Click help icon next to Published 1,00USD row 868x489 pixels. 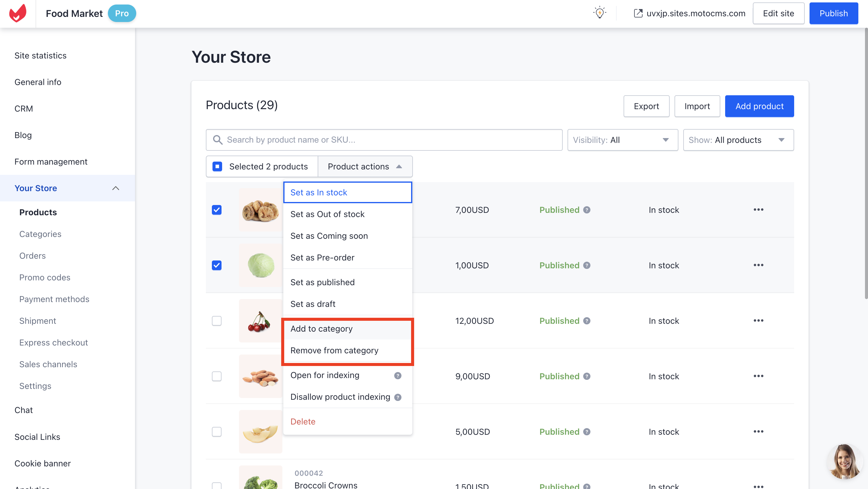(587, 266)
